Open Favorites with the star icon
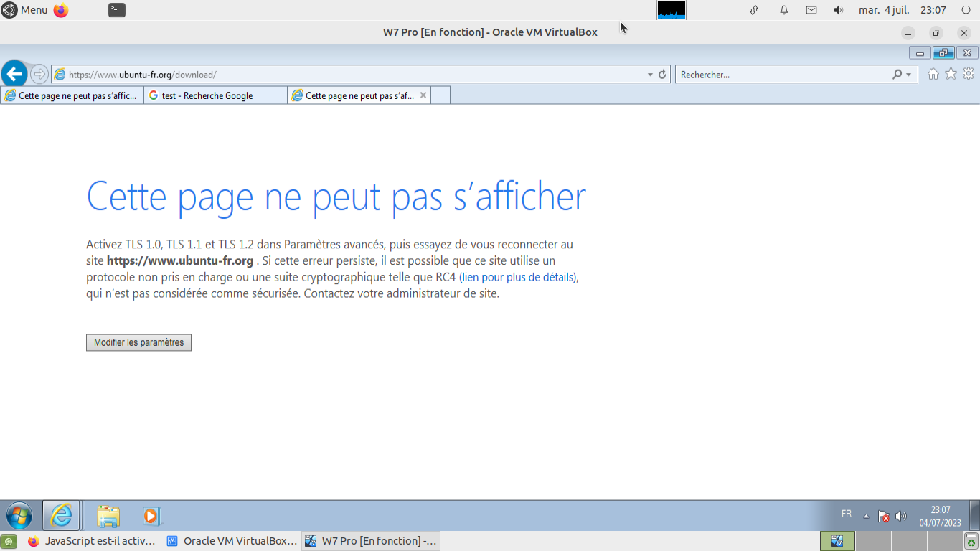 tap(951, 74)
